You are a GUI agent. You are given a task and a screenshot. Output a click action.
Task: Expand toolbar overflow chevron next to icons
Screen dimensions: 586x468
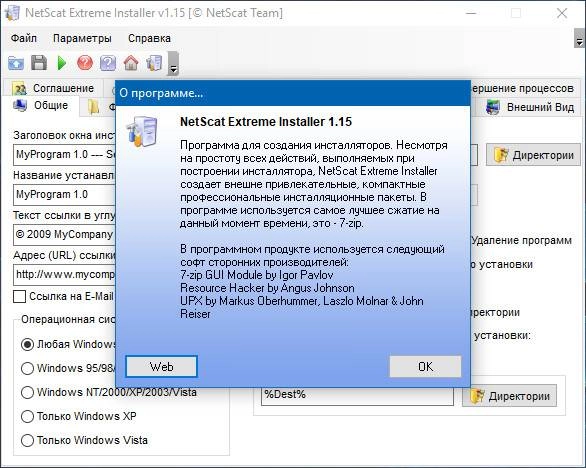173,64
